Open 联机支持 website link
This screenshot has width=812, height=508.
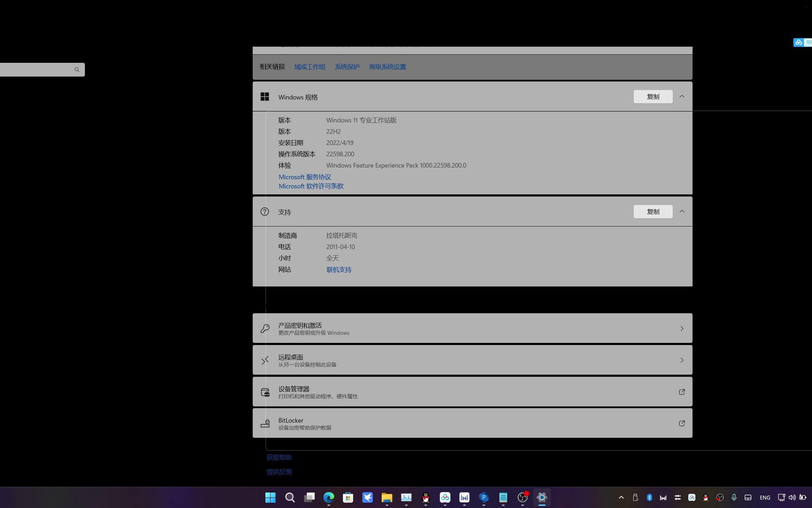click(339, 270)
